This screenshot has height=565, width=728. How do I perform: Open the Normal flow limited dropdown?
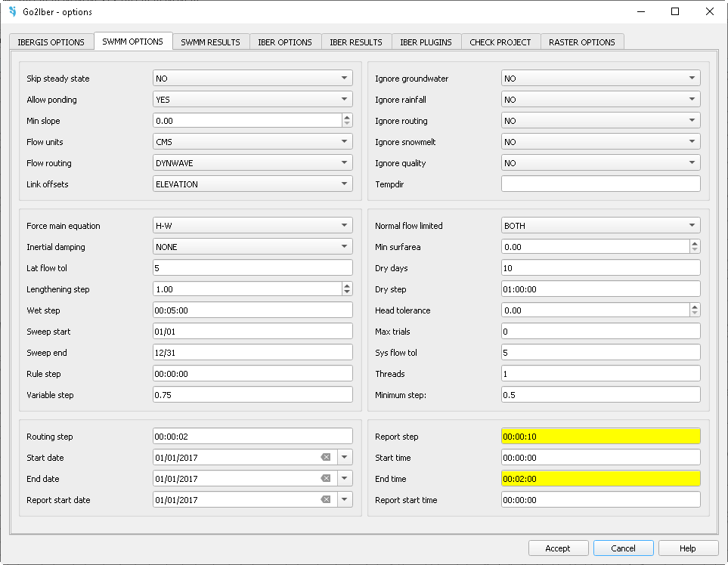[600, 226]
